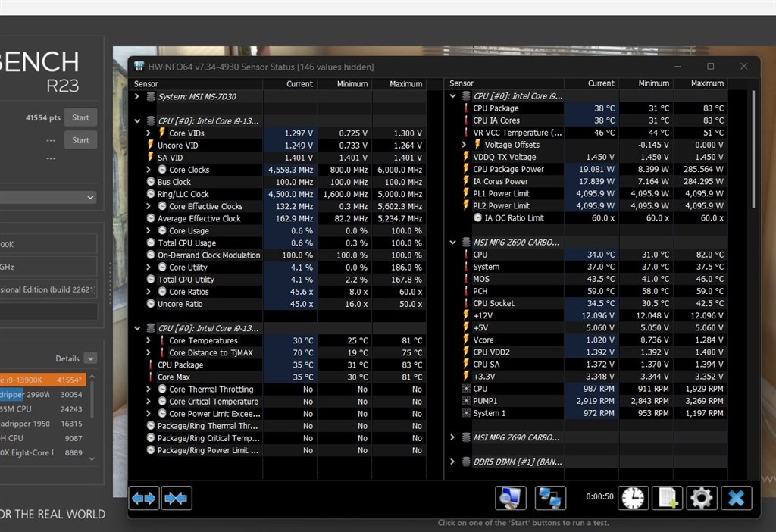Click the CPU Package Power lightning icon
The width and height of the screenshot is (776, 532).
[x=466, y=169]
